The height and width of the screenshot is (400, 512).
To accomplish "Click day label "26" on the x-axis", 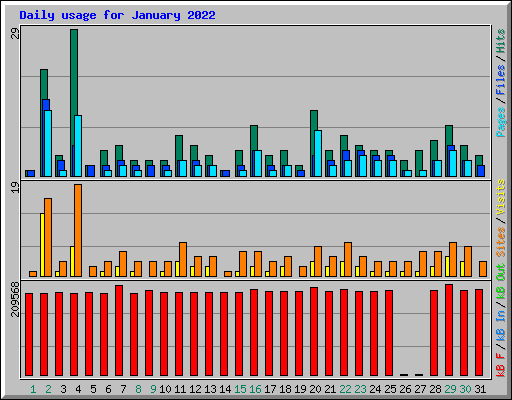I will pyautogui.click(x=405, y=389).
